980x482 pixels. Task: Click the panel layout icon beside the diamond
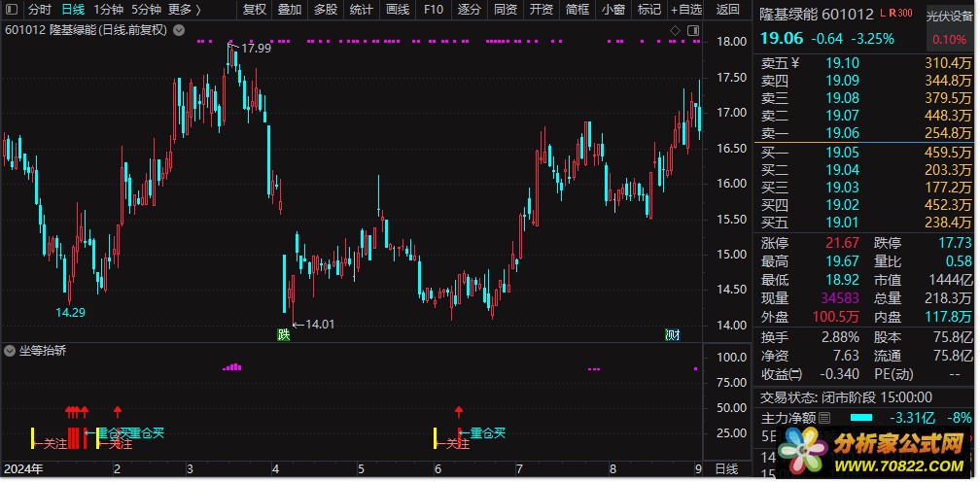coord(691,30)
